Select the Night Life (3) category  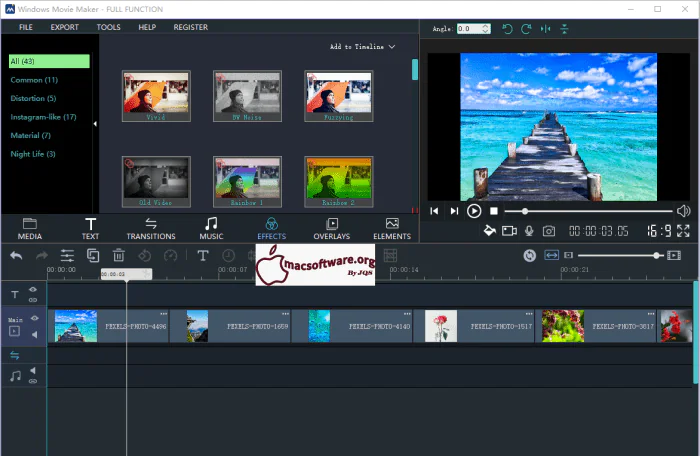(33, 154)
